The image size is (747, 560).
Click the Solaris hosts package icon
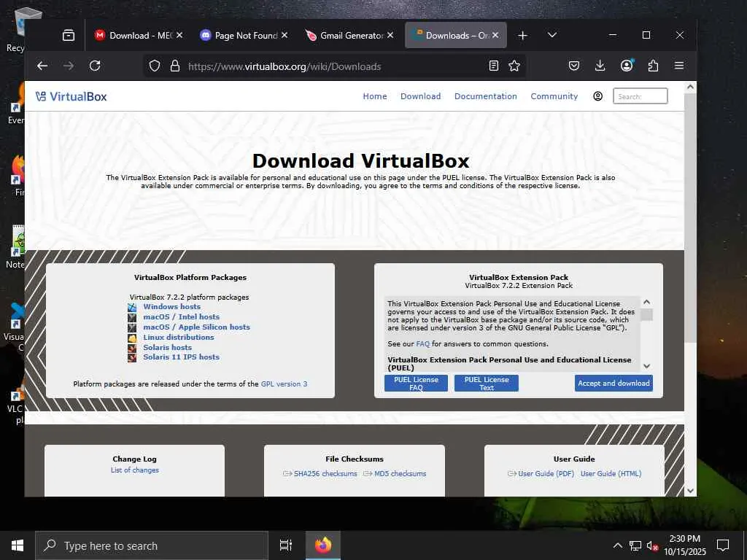coord(132,348)
